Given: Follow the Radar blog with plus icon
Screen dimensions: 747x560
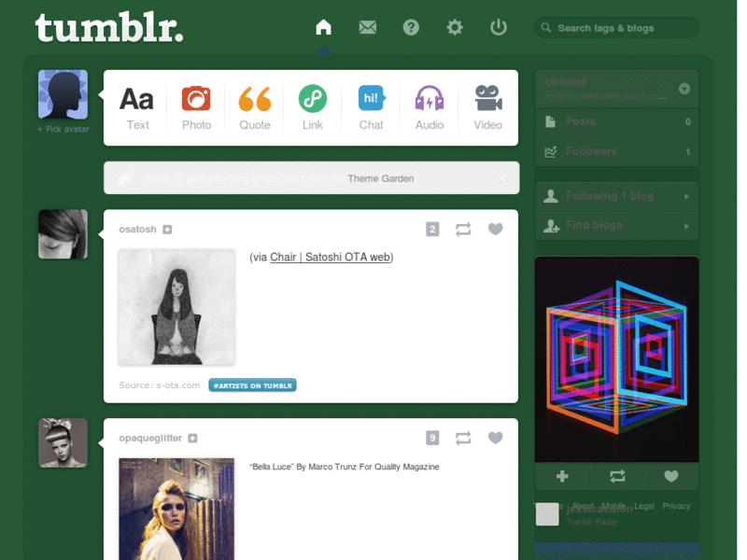Looking at the screenshot, I should click(562, 476).
